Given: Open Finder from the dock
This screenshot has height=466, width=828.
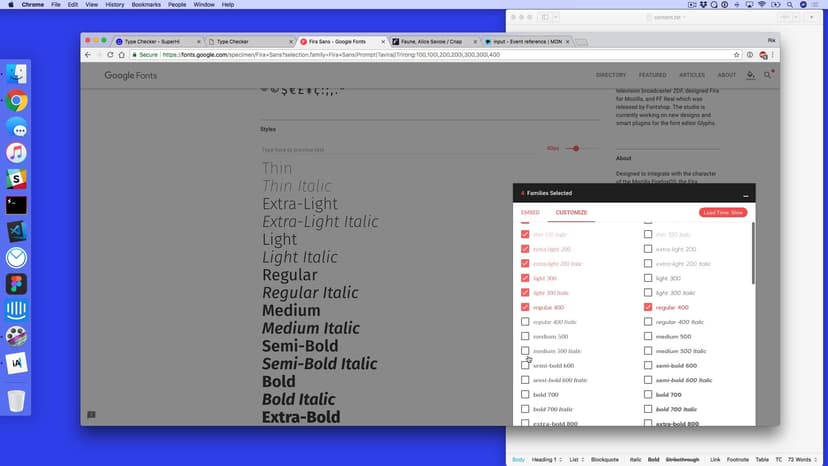Looking at the screenshot, I should pyautogui.click(x=16, y=74).
